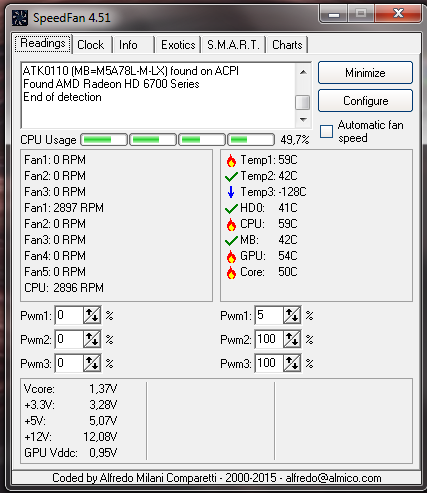
Task: Click the blue down arrow beside Temp3
Action: coord(231,192)
